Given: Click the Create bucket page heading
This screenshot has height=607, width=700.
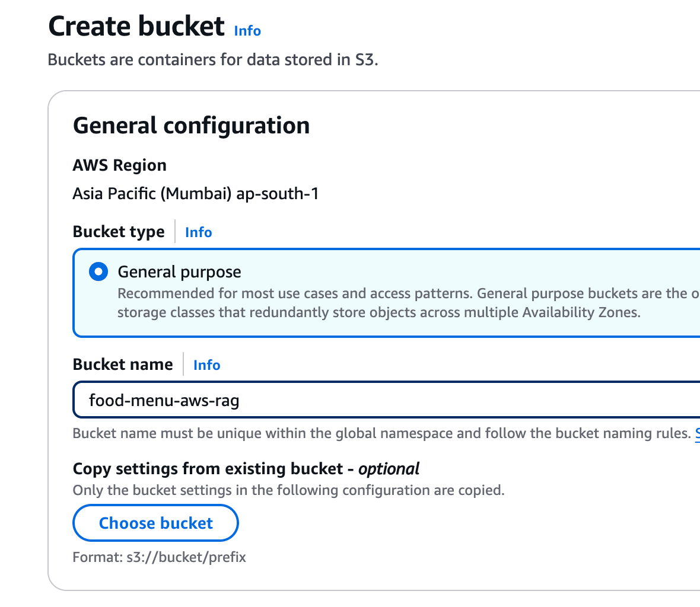Looking at the screenshot, I should coord(136,27).
